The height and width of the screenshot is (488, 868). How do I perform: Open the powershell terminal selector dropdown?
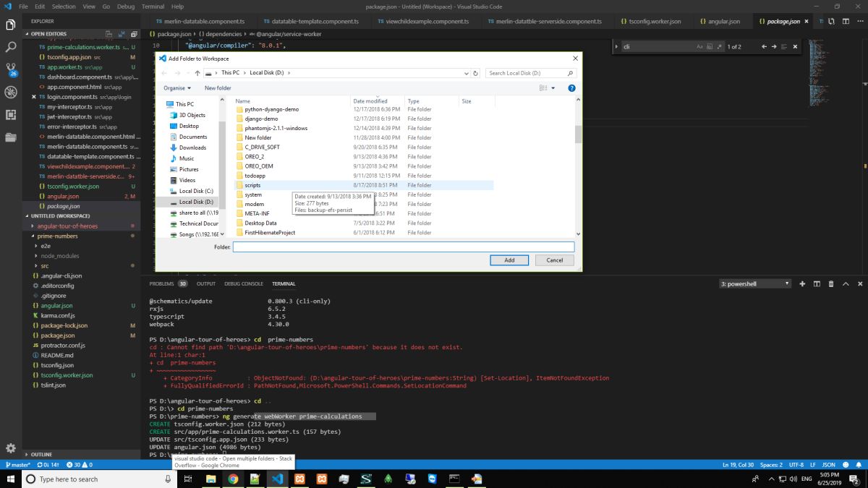coord(754,284)
